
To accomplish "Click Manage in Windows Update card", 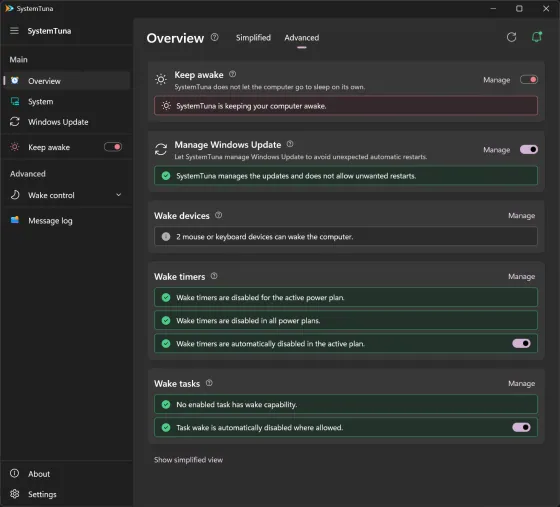I will click(496, 150).
